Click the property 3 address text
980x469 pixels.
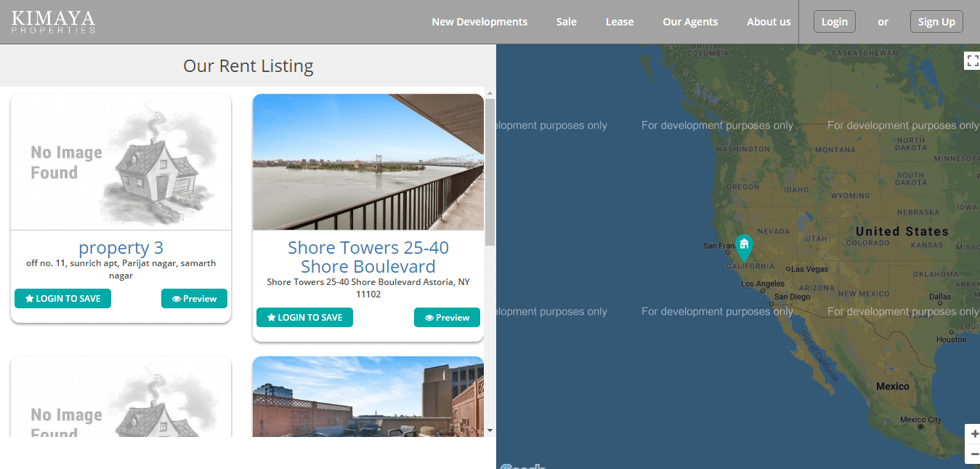121,269
